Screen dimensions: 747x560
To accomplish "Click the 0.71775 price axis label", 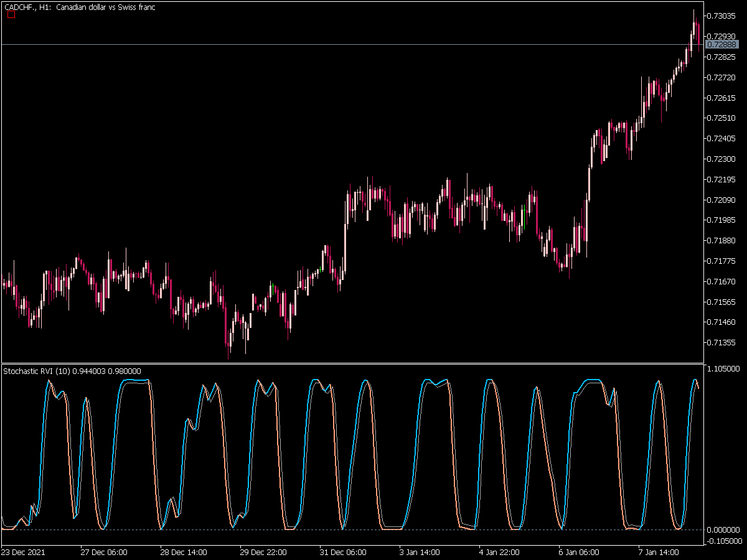I will pos(723,261).
